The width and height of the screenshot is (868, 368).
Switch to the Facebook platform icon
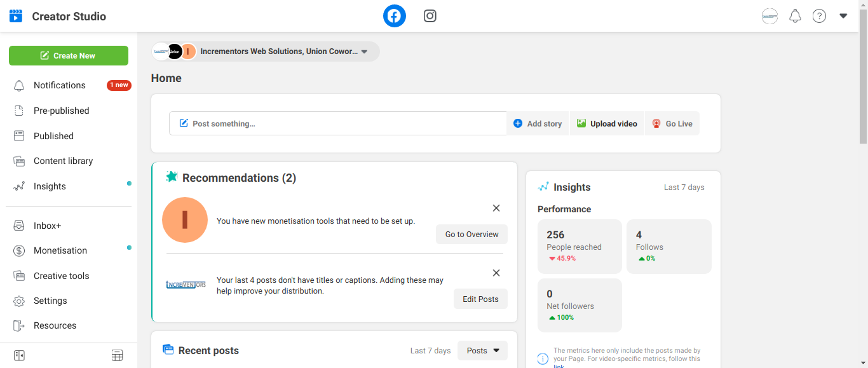click(x=395, y=16)
